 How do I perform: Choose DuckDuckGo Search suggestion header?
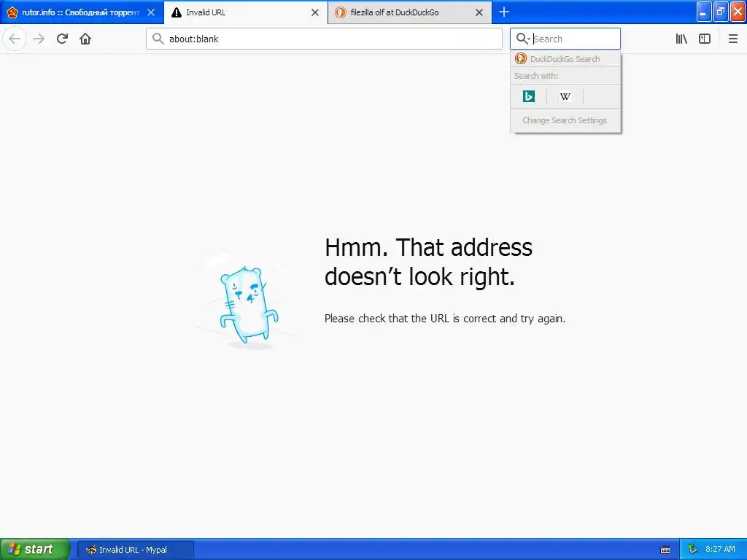point(565,58)
